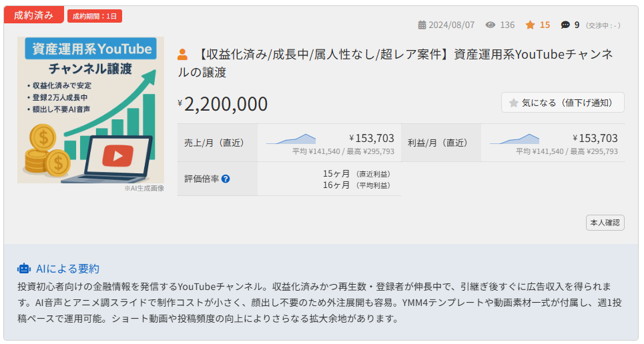Click the 本人確認 verified badge
This screenshot has width=644, height=344.
tap(605, 223)
